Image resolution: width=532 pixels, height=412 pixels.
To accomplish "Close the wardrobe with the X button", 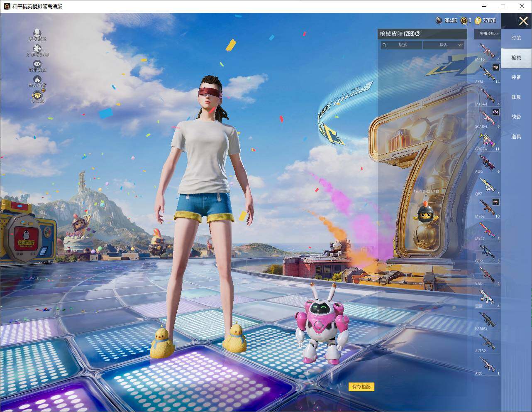I will click(524, 21).
